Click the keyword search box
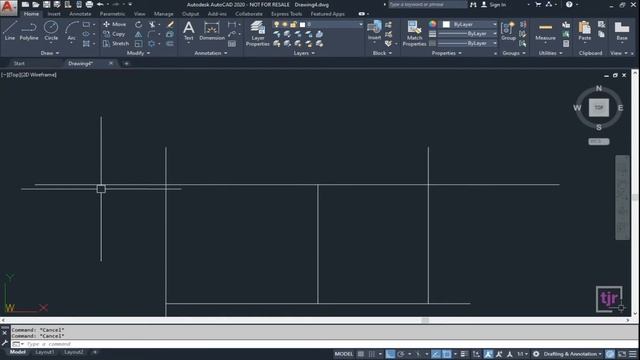 [x=427, y=4]
